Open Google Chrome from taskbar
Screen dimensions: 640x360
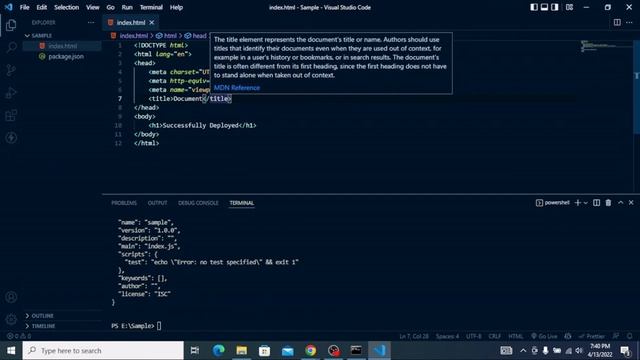point(311,351)
